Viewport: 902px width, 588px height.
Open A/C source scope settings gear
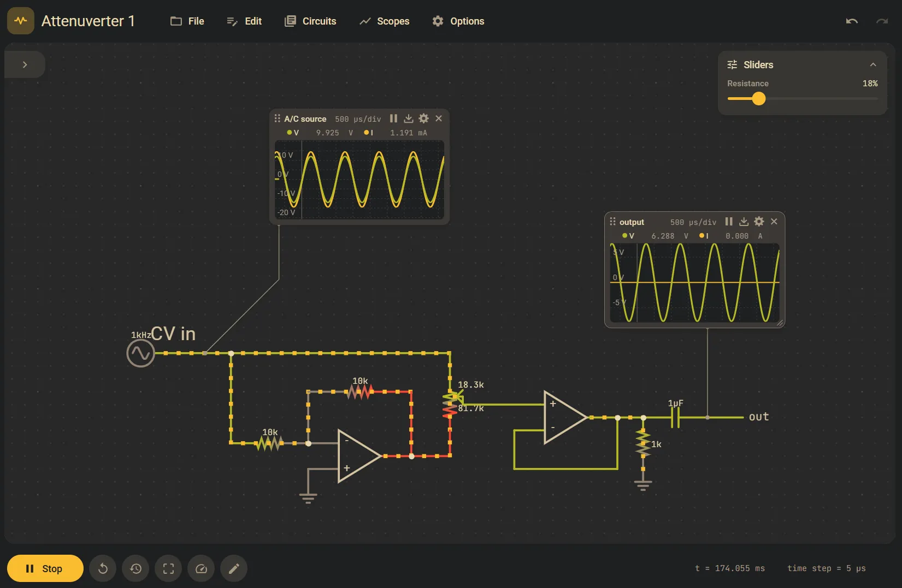pyautogui.click(x=423, y=118)
